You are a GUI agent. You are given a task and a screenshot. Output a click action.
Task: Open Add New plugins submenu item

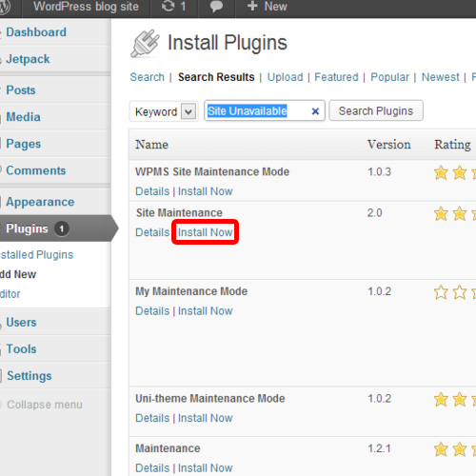pos(18,274)
